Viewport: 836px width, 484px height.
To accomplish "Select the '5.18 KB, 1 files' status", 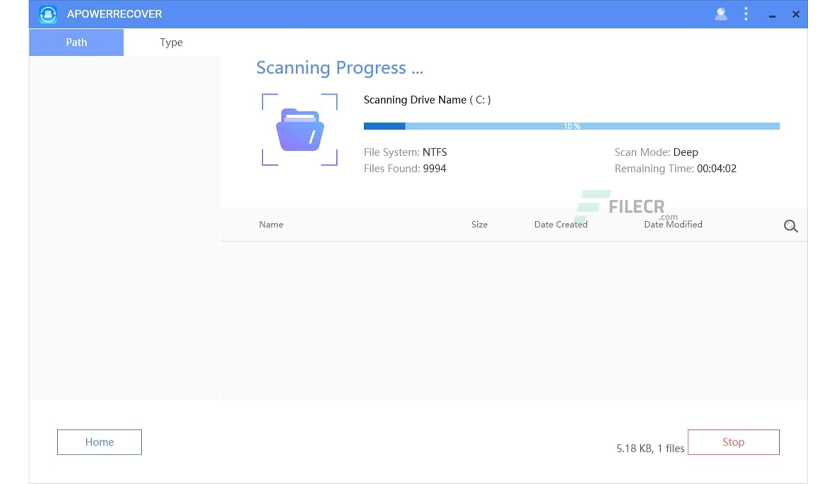I will point(650,448).
